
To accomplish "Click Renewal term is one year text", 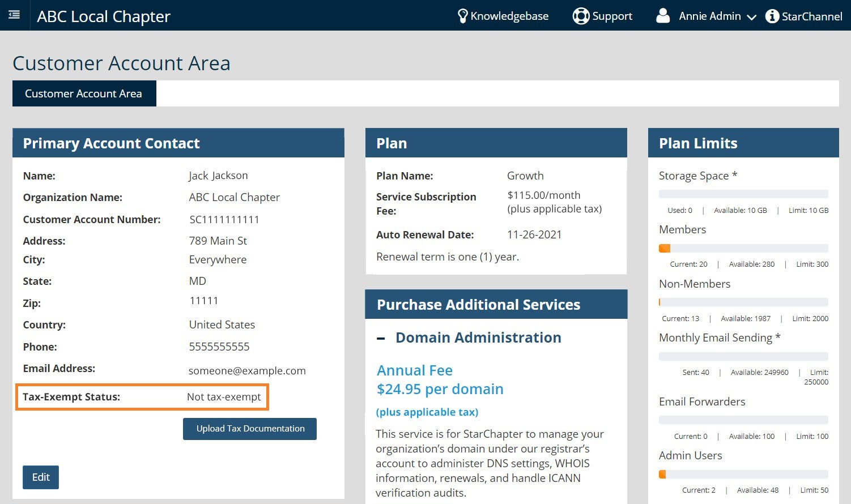I will coord(448,257).
